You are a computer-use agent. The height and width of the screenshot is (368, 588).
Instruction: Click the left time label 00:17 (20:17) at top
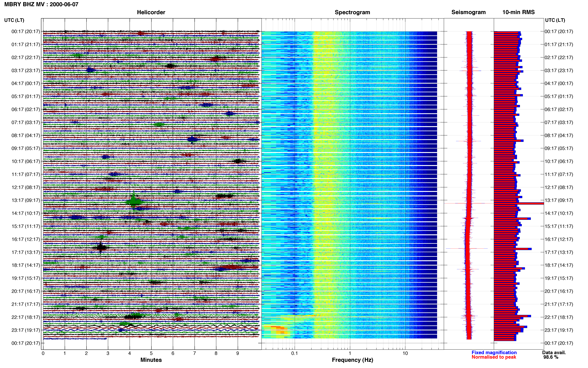[26, 31]
